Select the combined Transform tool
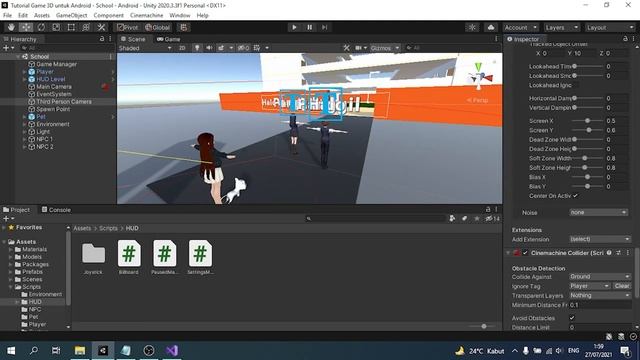This screenshot has width=640, height=360. (86, 27)
